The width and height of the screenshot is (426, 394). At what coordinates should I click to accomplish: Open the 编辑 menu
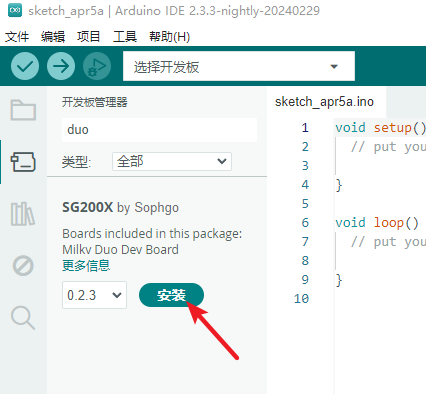53,36
